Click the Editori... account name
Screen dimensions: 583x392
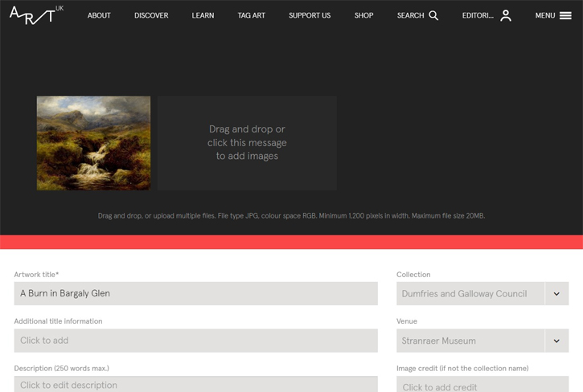pyautogui.click(x=478, y=15)
